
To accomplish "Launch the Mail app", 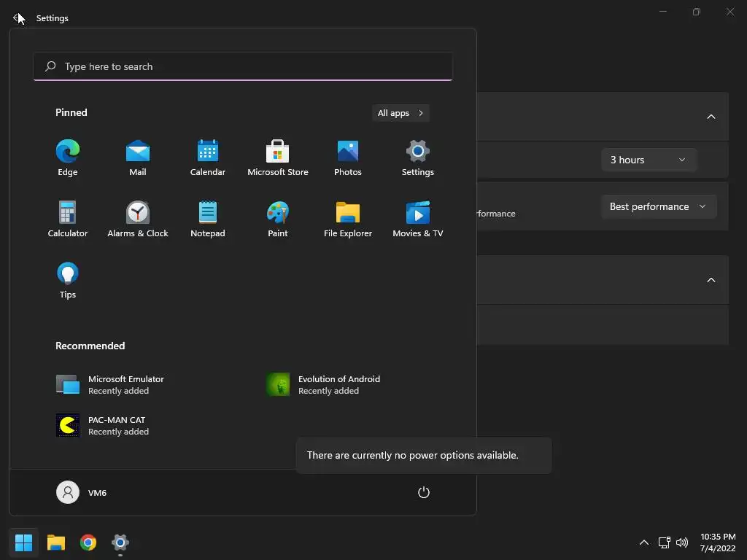I will [x=138, y=158].
